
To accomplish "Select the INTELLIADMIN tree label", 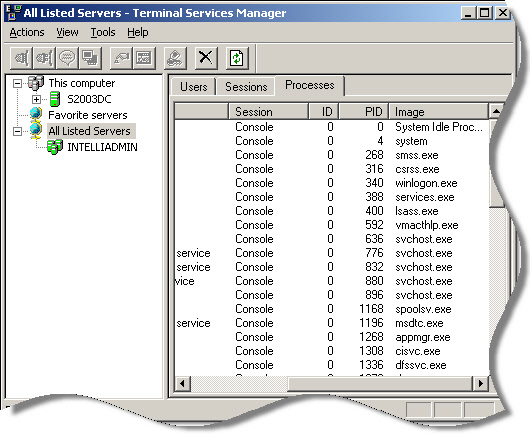I will tap(102, 147).
